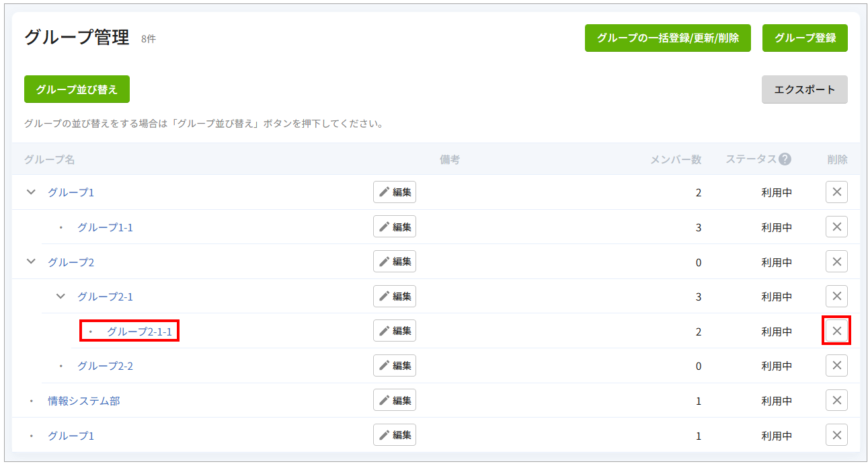Collapse the グループ2-1 subgroup chevron
The image size is (868, 464).
(61, 296)
